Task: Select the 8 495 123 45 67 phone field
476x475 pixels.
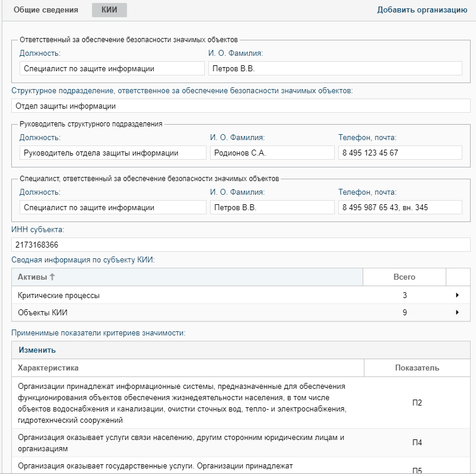Action: [x=399, y=153]
